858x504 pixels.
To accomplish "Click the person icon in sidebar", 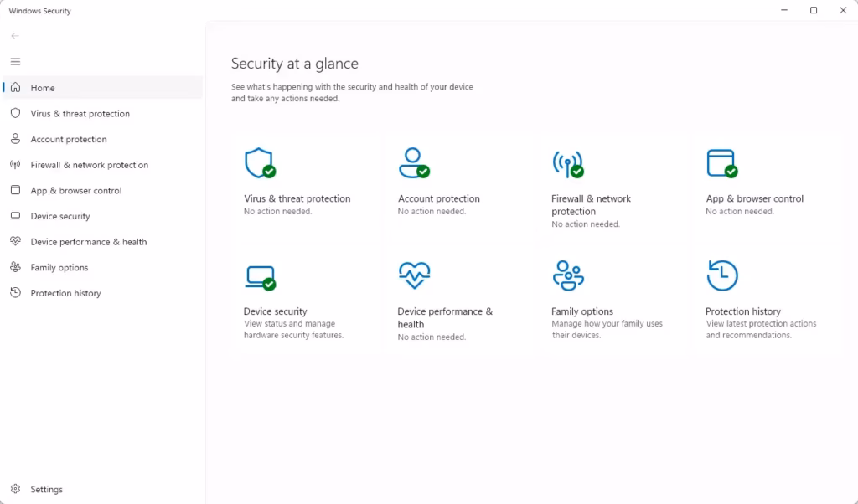I will coord(15,139).
